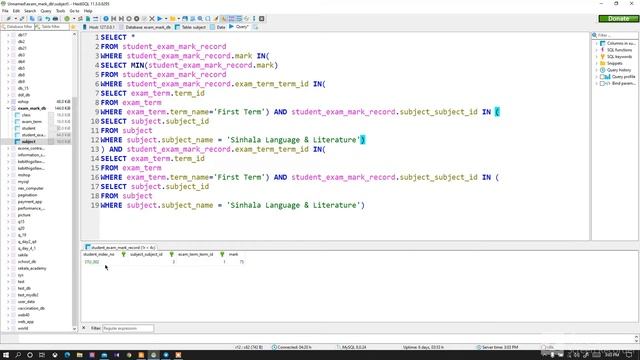The image size is (640, 360).
Task: Open the Help menu
Action: pos(88,11)
